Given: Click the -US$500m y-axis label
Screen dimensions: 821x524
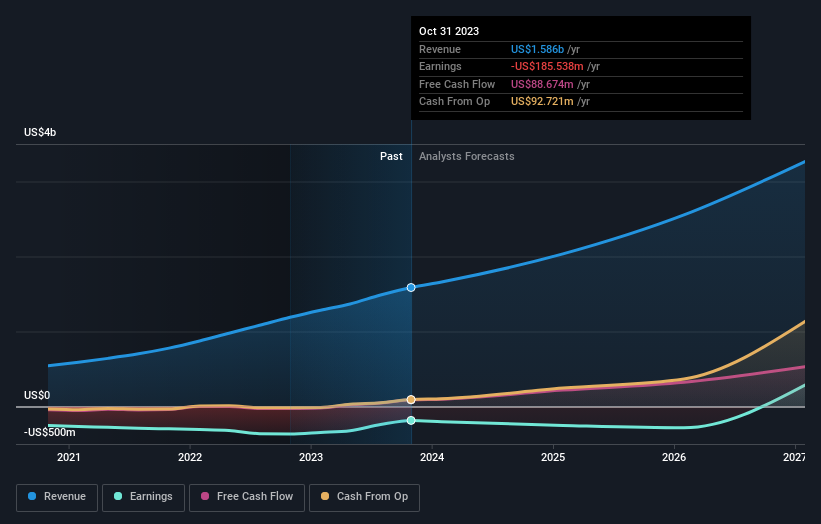Looking at the screenshot, I should tap(50, 432).
